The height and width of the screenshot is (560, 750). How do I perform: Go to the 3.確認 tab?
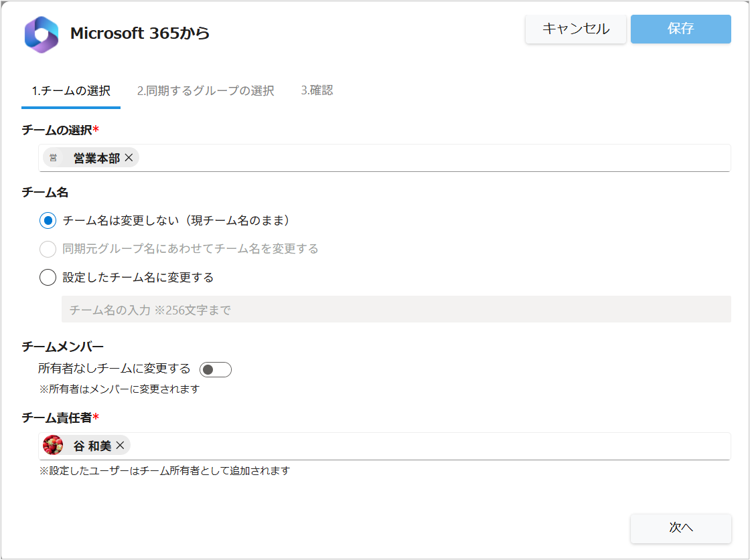[x=317, y=91]
